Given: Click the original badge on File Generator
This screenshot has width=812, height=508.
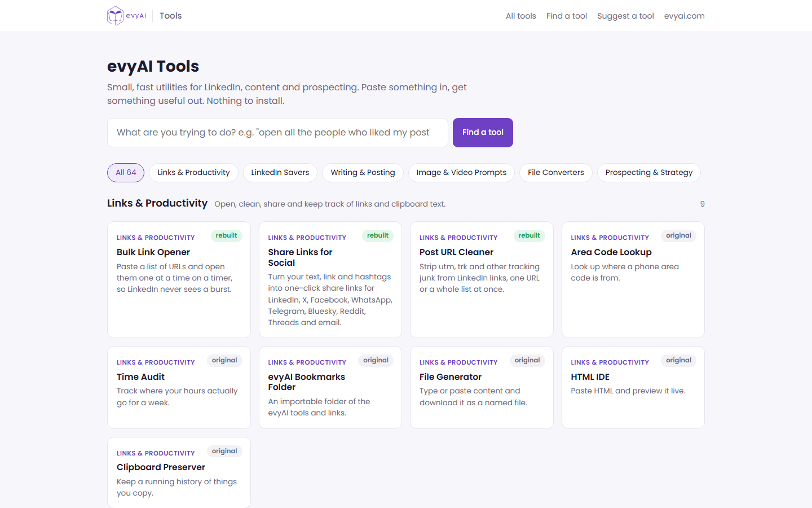Looking at the screenshot, I should click(x=527, y=361).
